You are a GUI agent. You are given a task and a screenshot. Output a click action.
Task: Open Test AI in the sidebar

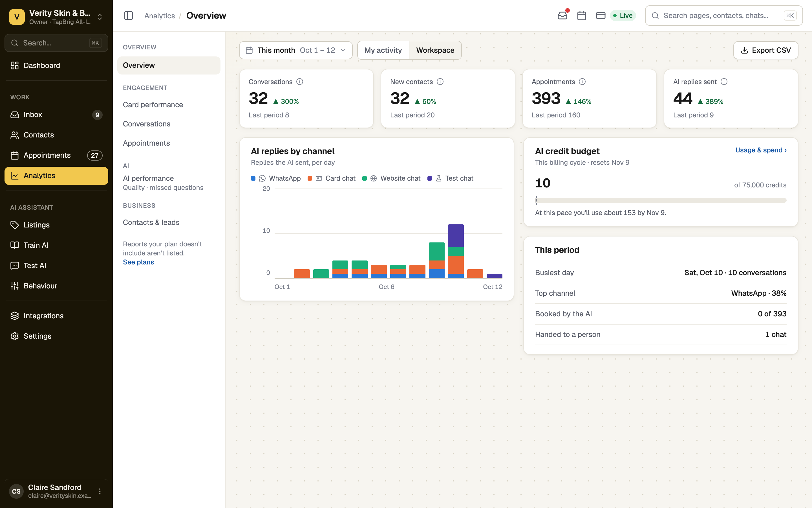click(56, 266)
